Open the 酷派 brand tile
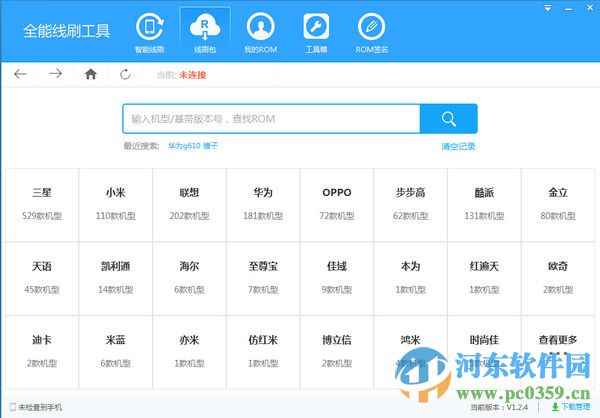600x418 pixels. tap(484, 205)
